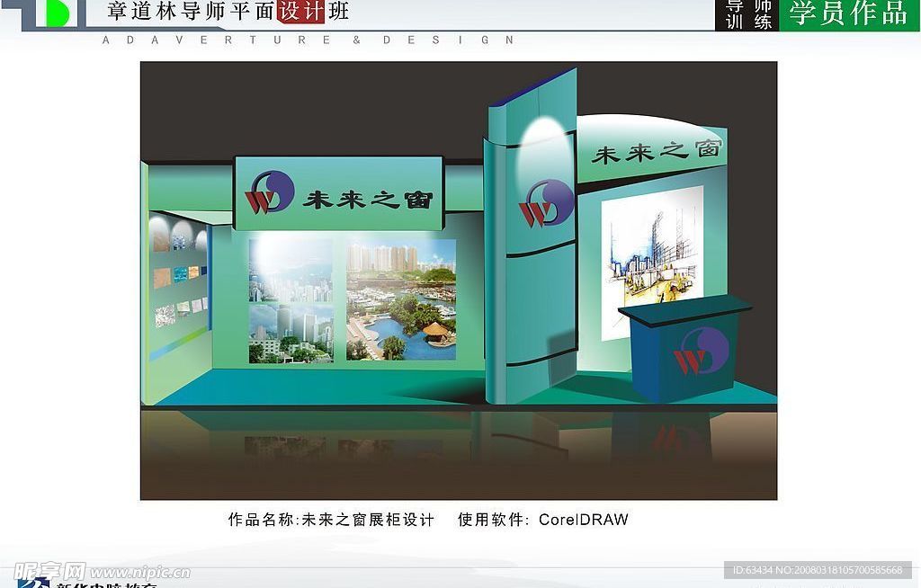
Task: Select the hazy city skyline photo
Action: point(291,269)
